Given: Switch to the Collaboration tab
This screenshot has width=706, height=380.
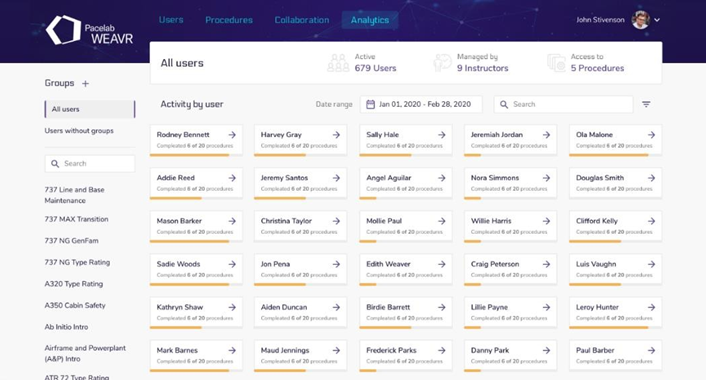Looking at the screenshot, I should 302,20.
